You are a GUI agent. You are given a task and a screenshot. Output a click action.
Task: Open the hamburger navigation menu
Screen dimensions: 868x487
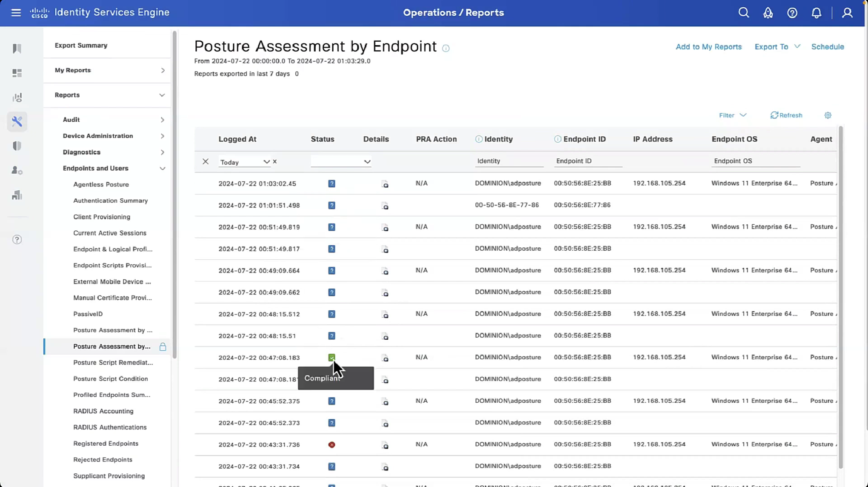tap(16, 12)
